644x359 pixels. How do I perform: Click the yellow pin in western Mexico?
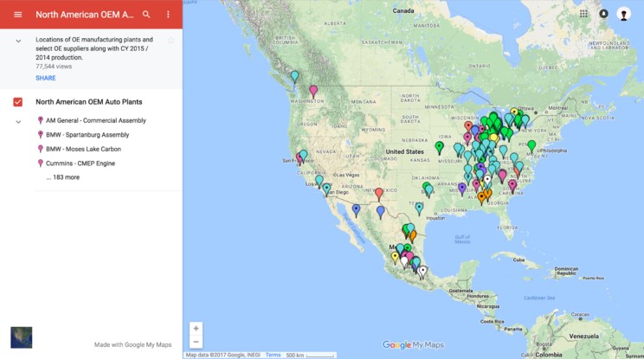(x=395, y=257)
